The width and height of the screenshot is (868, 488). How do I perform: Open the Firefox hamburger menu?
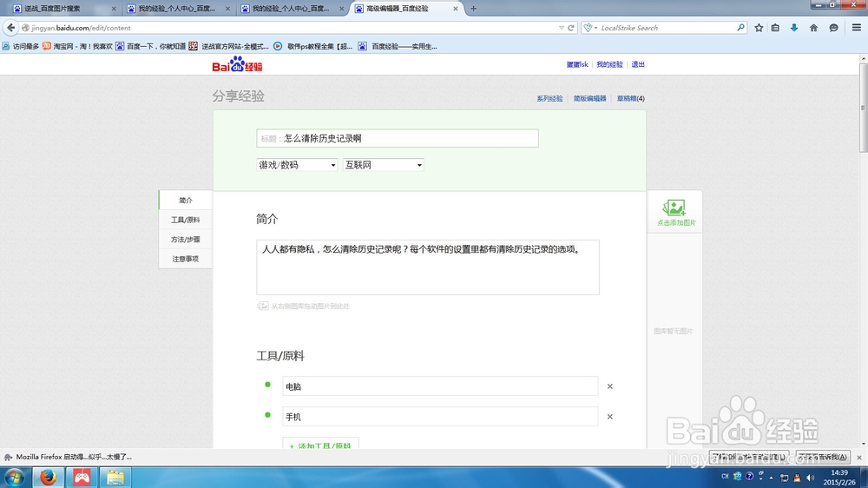pos(857,28)
